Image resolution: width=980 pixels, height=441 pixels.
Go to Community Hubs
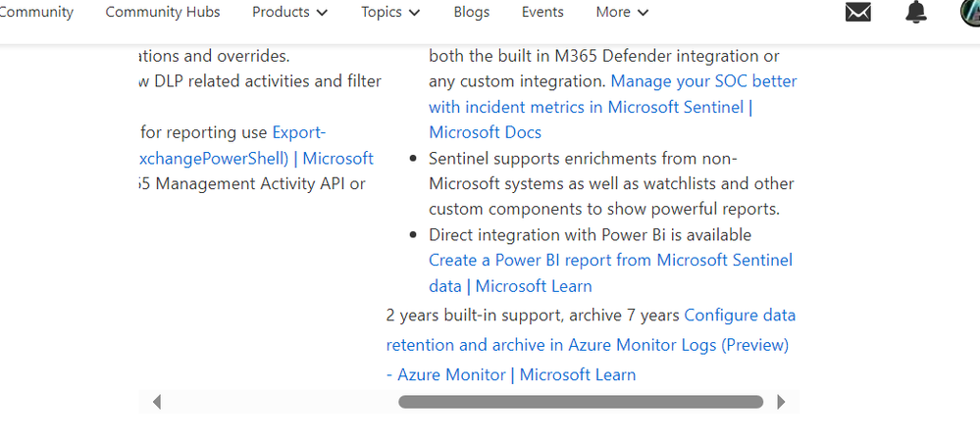[163, 13]
